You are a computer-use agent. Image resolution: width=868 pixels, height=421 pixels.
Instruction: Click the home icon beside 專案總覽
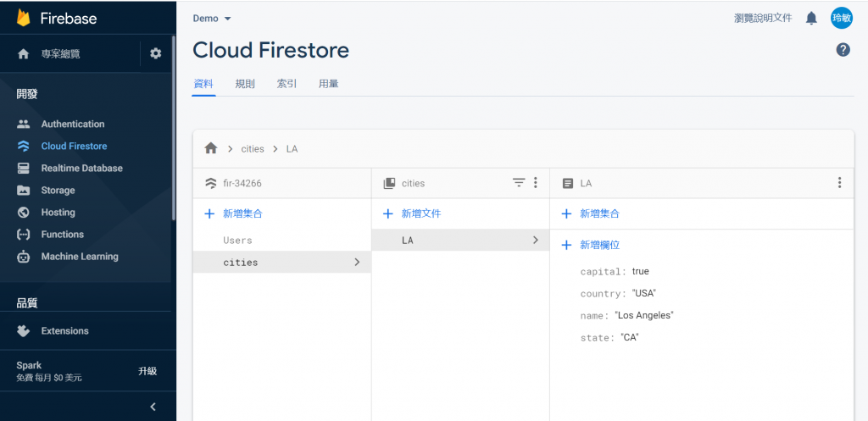click(x=23, y=53)
